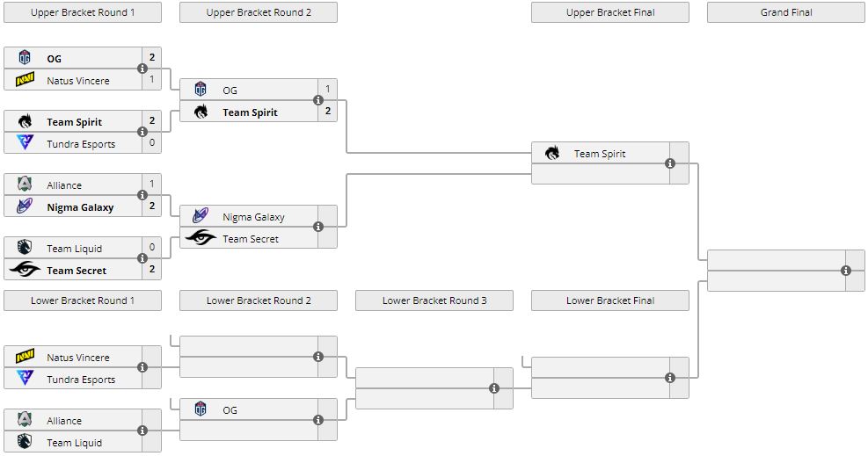Viewport: 868px width, 456px height.
Task: Click the Team Secret logo in Upper Bracket Round 2
Action: 201,238
